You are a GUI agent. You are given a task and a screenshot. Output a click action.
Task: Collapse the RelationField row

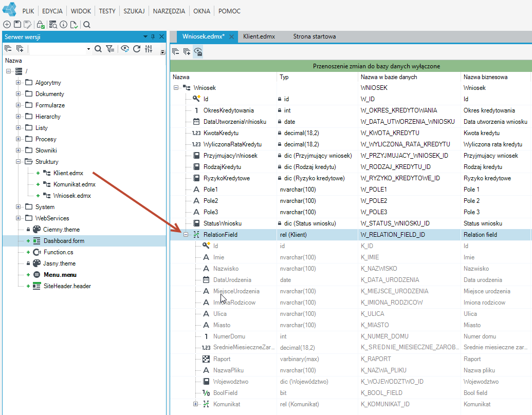[186, 235]
